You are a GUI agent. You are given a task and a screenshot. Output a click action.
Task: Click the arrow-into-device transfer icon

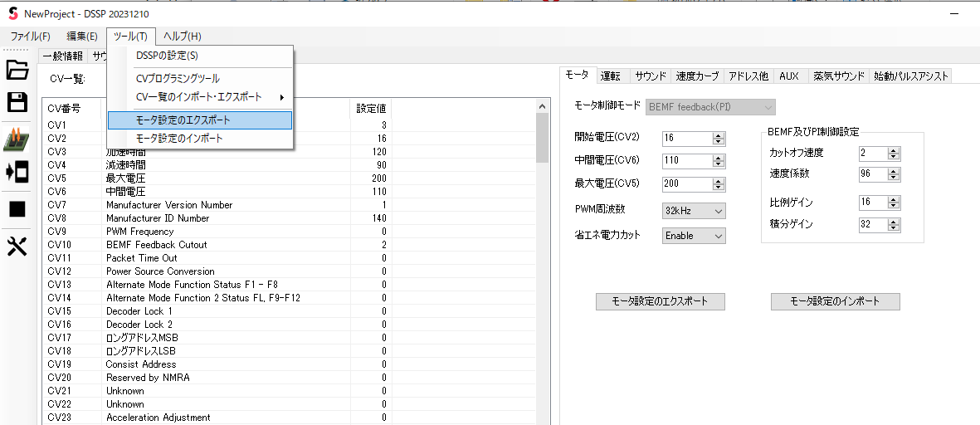(17, 172)
